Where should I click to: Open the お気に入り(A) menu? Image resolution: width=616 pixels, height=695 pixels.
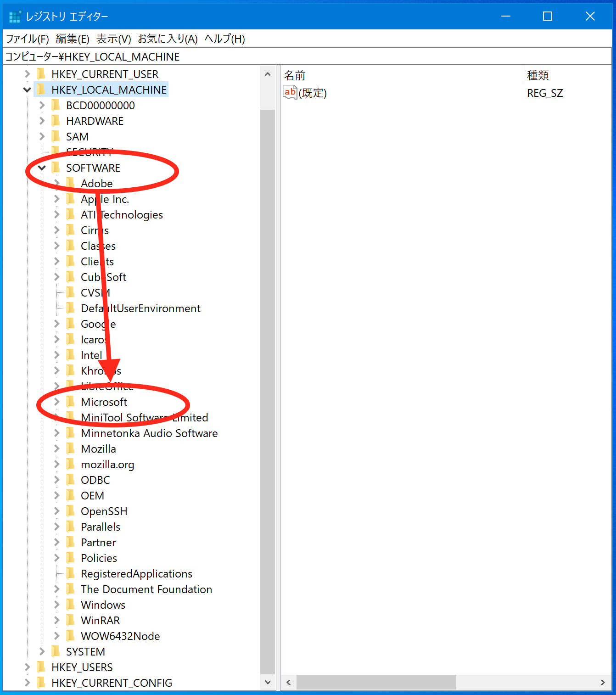coord(168,39)
